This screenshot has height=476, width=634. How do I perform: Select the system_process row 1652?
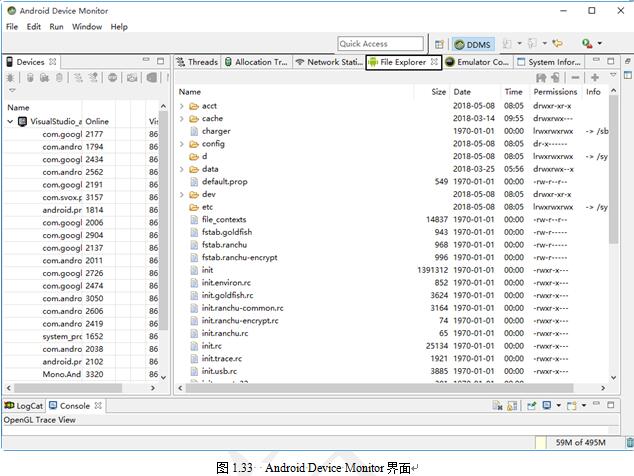[83, 336]
